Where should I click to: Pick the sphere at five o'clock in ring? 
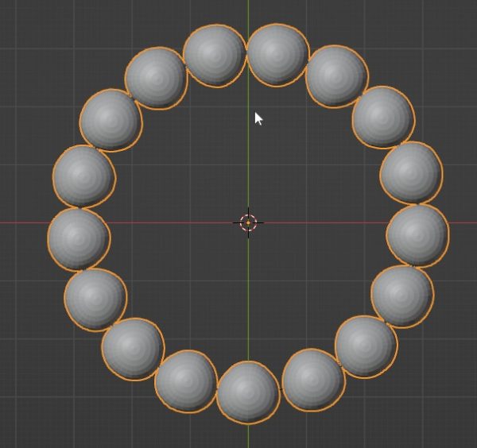(x=313, y=380)
